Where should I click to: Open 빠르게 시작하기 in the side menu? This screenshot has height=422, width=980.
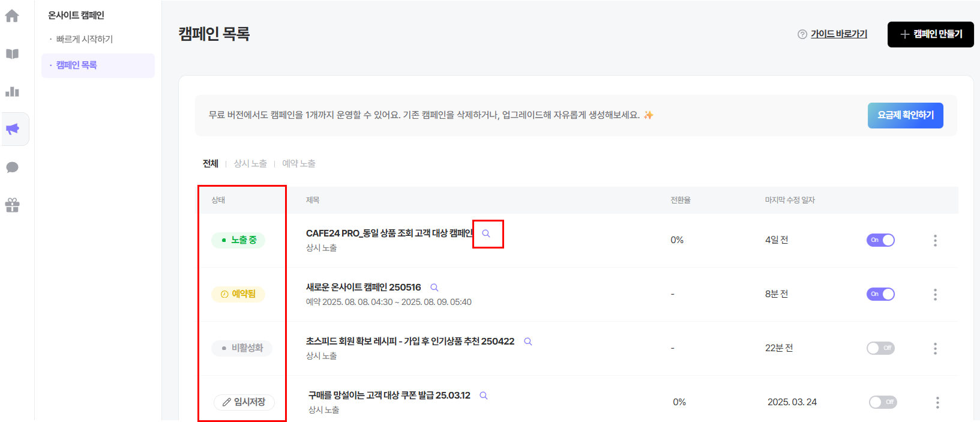(x=84, y=39)
